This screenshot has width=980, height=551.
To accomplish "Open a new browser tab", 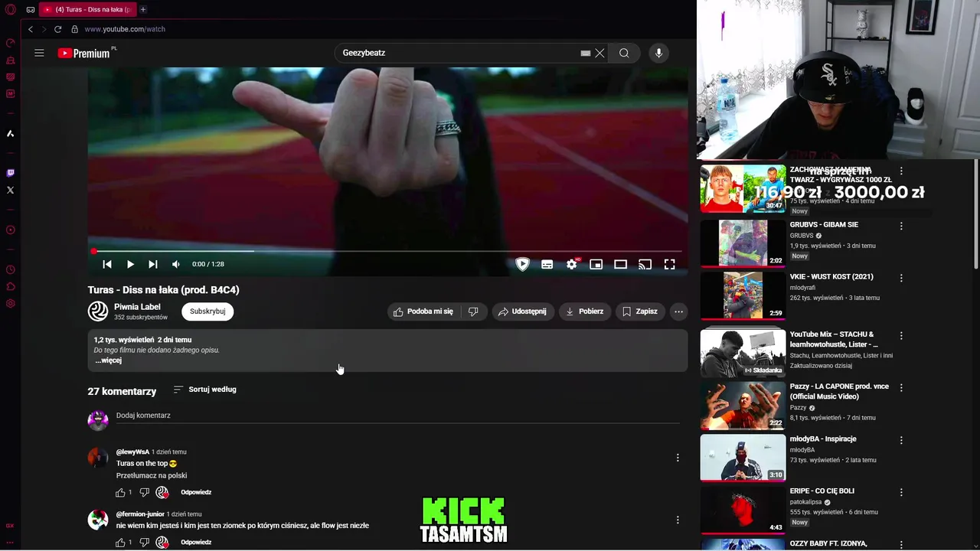I will tap(142, 10).
